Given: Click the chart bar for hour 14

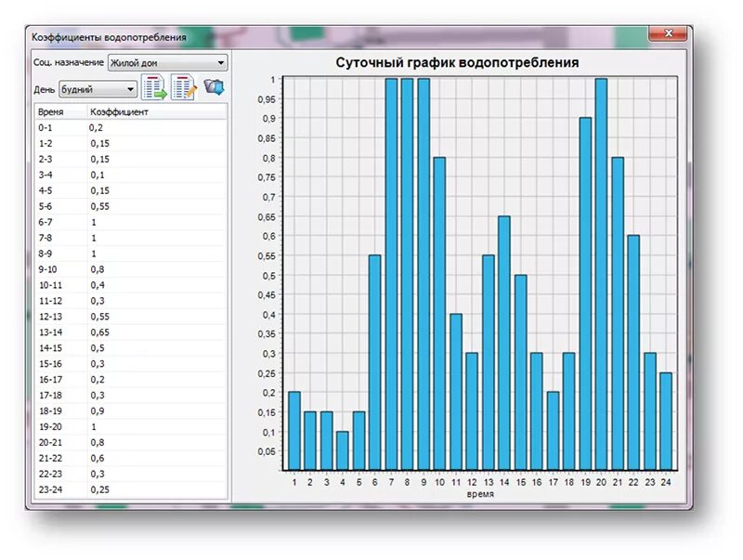Looking at the screenshot, I should tap(504, 343).
